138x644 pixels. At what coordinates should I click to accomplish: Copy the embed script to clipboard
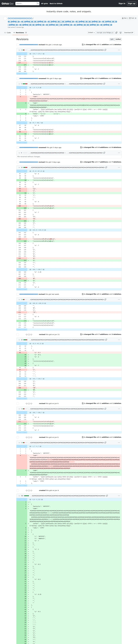(x=117, y=33)
